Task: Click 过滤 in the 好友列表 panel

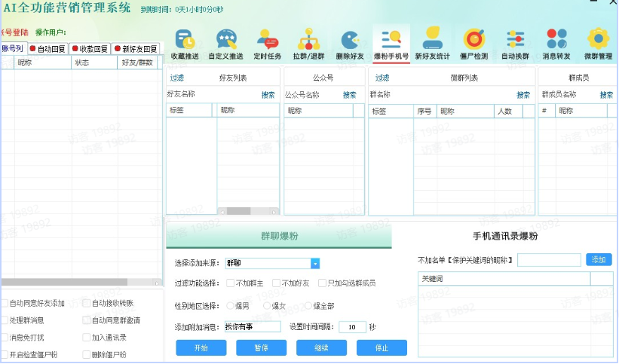Action: tap(177, 78)
